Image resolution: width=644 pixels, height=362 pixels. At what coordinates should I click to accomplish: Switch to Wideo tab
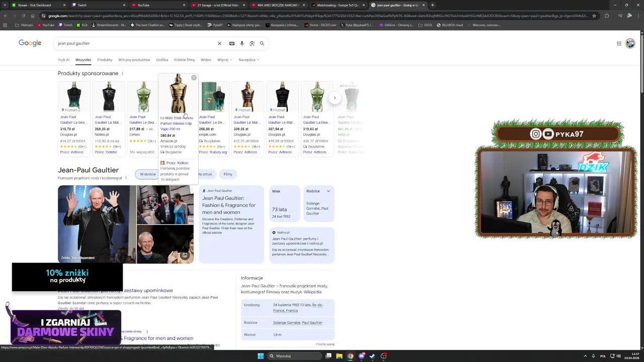click(206, 60)
